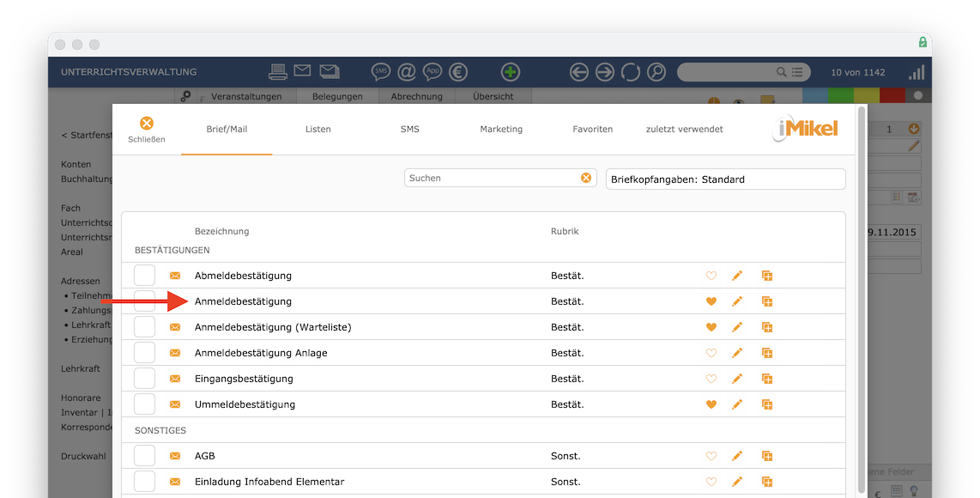Tick the Einladung Infoabend Elementar checkbox
The width and height of the screenshot is (980, 498).
(x=144, y=481)
